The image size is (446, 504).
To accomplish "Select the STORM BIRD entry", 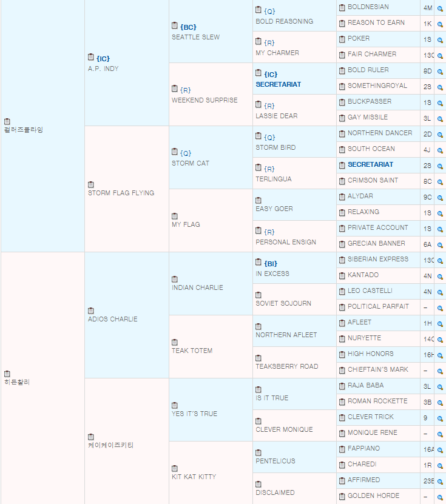I will 275,147.
